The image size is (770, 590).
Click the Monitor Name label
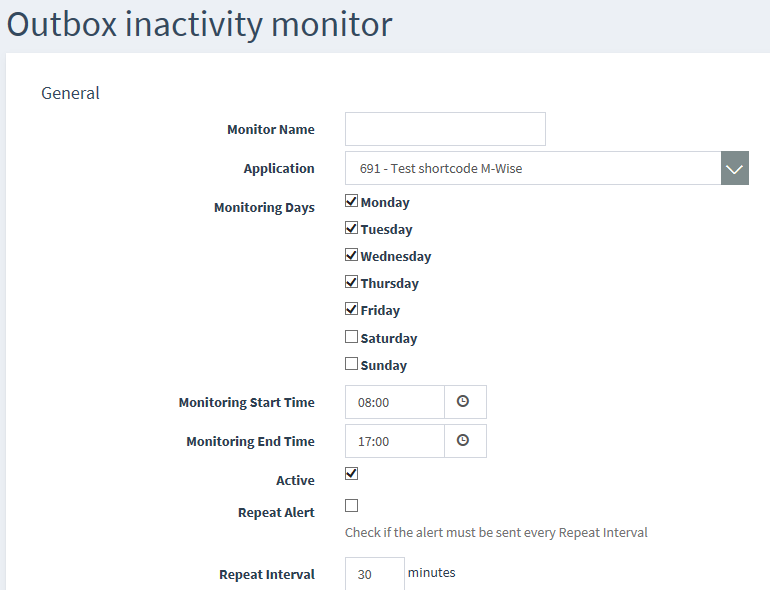271,129
